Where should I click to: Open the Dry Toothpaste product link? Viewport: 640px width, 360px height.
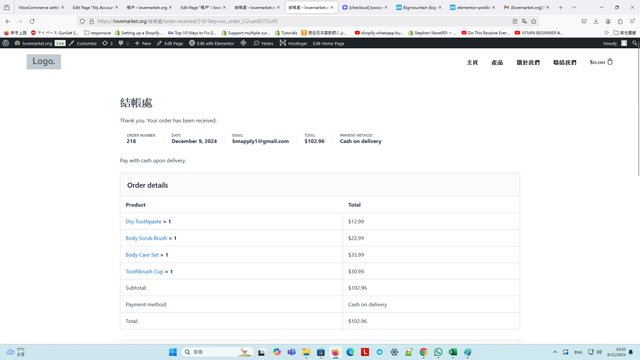[143, 221]
